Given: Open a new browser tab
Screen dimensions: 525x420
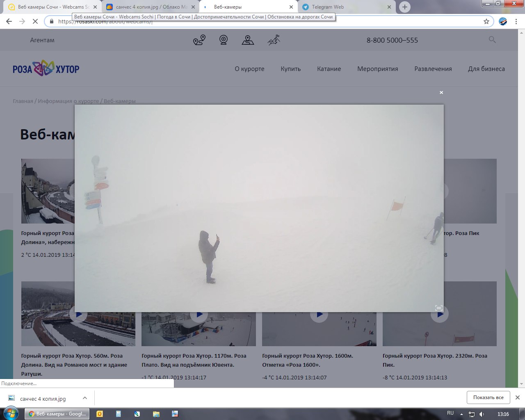Looking at the screenshot, I should point(405,7).
